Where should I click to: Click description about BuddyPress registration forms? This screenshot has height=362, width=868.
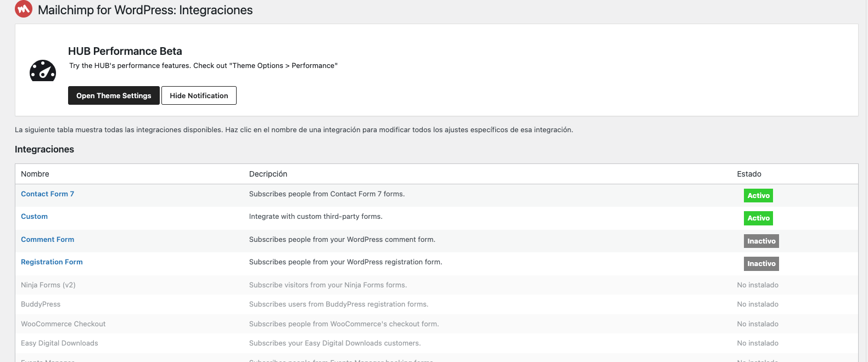click(x=339, y=304)
